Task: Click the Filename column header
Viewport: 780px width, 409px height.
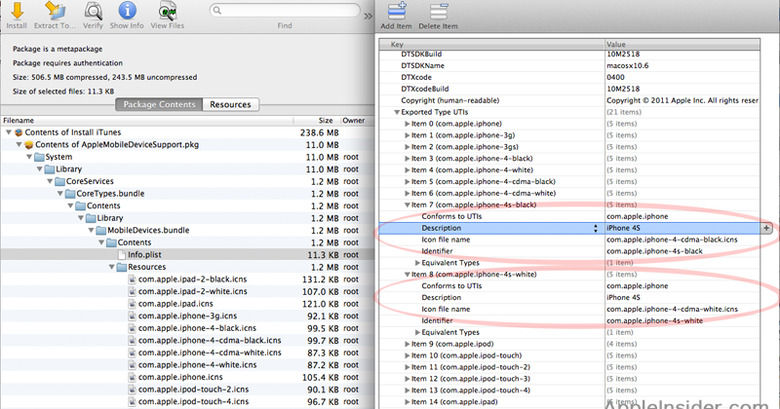Action: (x=146, y=120)
